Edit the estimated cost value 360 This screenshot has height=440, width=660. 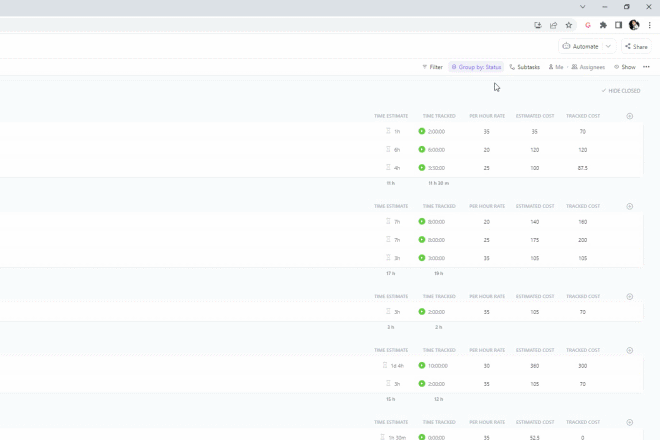click(x=535, y=366)
